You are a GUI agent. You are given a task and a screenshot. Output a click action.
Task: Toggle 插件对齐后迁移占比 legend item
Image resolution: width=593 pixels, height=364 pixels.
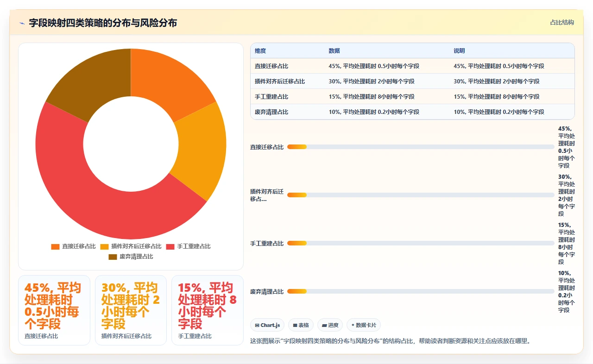click(131, 246)
